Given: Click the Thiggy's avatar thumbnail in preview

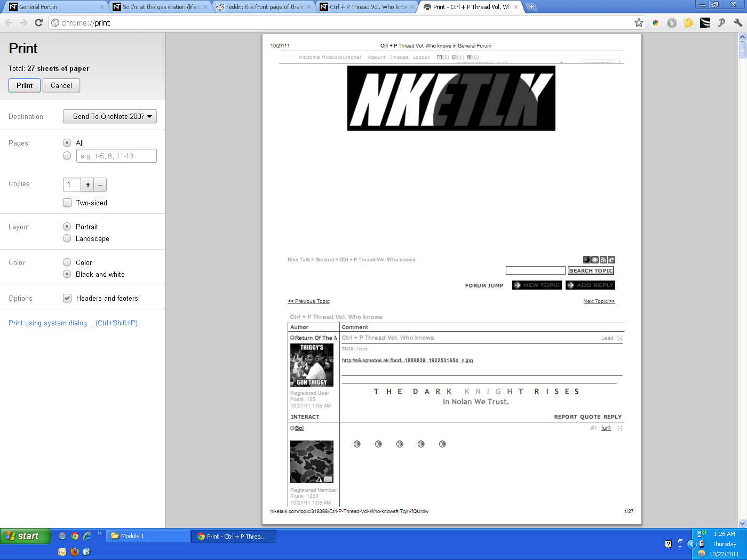Looking at the screenshot, I should coord(312,365).
